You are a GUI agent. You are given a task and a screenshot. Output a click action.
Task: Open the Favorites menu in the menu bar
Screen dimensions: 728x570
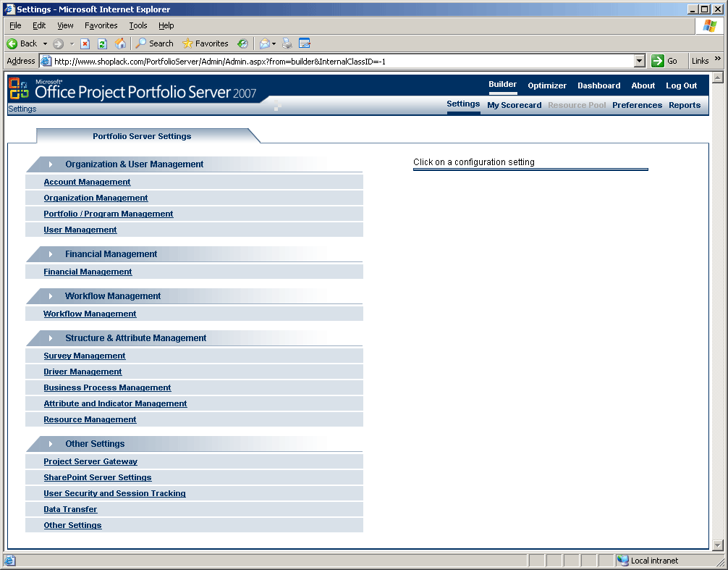[x=101, y=25]
